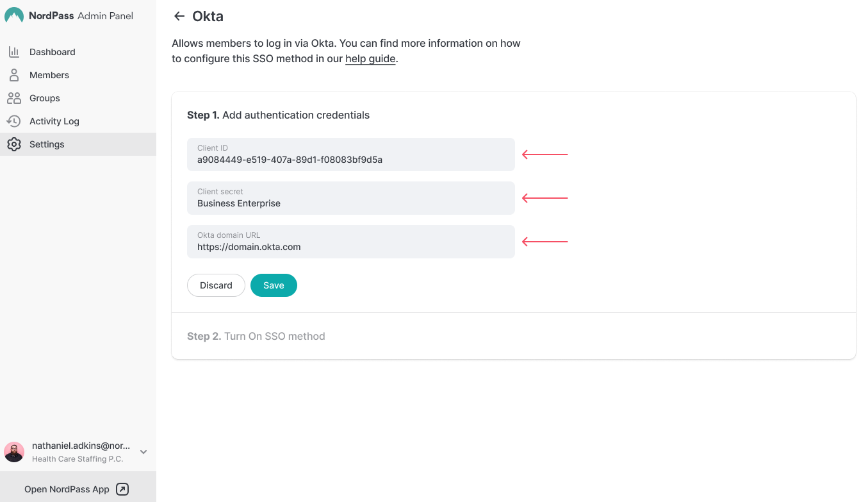868x502 pixels.
Task: Click the Groups people icon
Action: pos(13,98)
